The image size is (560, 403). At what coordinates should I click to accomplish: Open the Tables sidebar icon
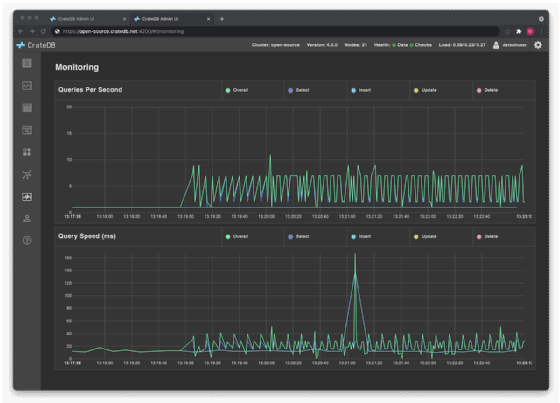pyautogui.click(x=27, y=108)
